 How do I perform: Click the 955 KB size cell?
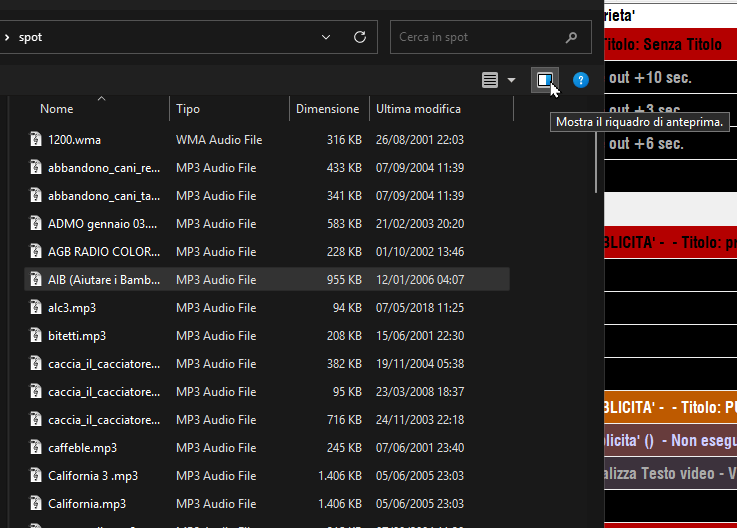pyautogui.click(x=344, y=280)
